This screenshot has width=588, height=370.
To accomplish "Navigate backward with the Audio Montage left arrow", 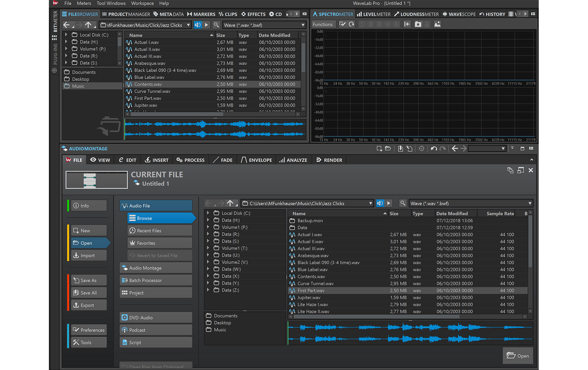I will click(455, 148).
